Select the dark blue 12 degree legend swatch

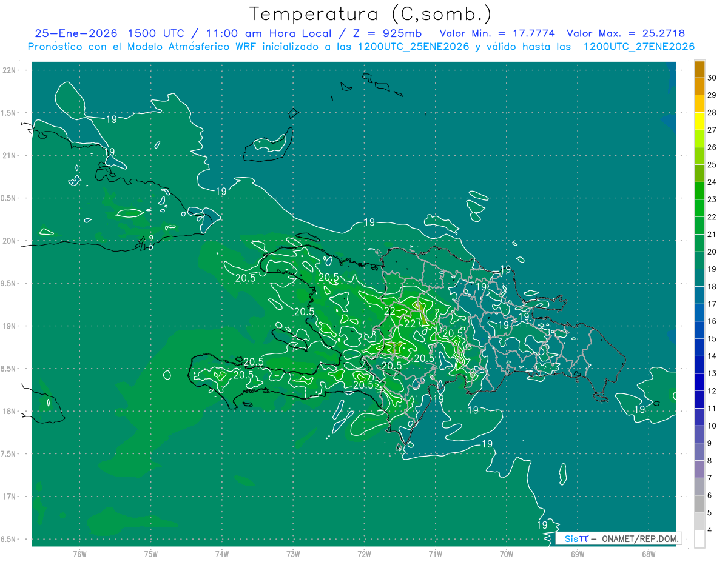click(x=699, y=383)
